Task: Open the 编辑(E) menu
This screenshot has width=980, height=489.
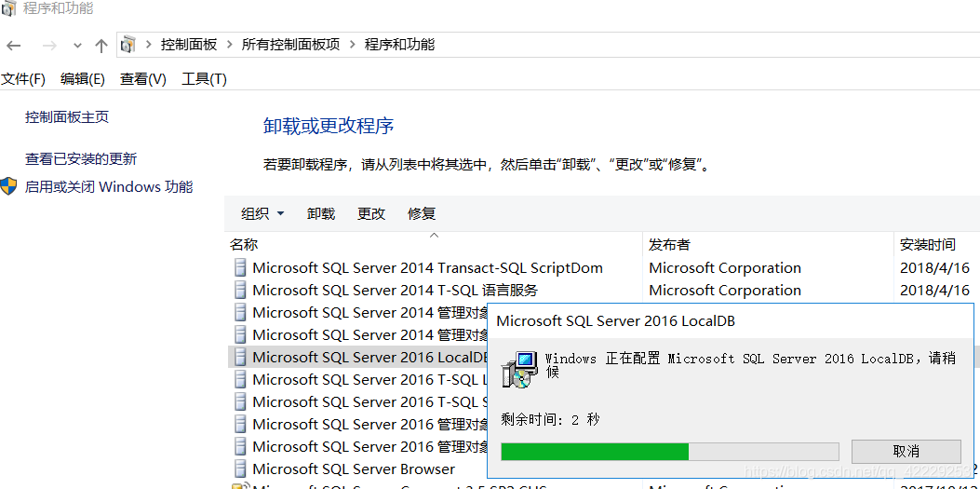Action: 83,79
